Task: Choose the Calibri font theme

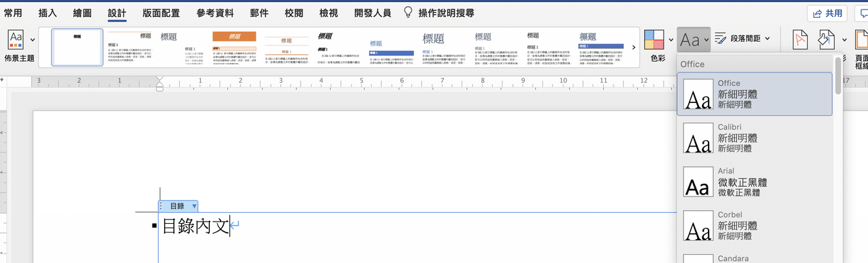Action: [x=755, y=138]
